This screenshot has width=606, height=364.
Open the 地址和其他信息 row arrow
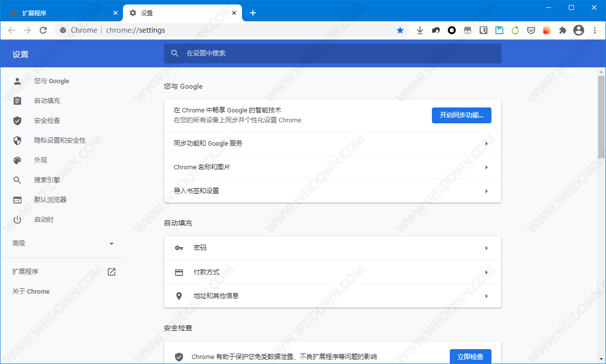coord(486,296)
